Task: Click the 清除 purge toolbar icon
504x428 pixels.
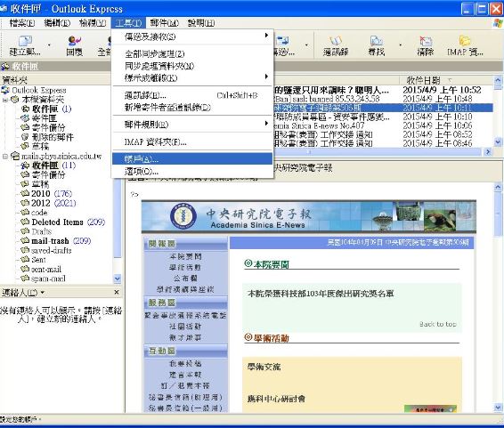Action: pos(426,45)
